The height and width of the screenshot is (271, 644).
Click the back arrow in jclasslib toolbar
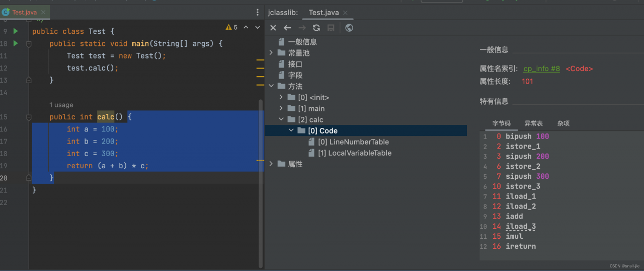click(x=287, y=28)
